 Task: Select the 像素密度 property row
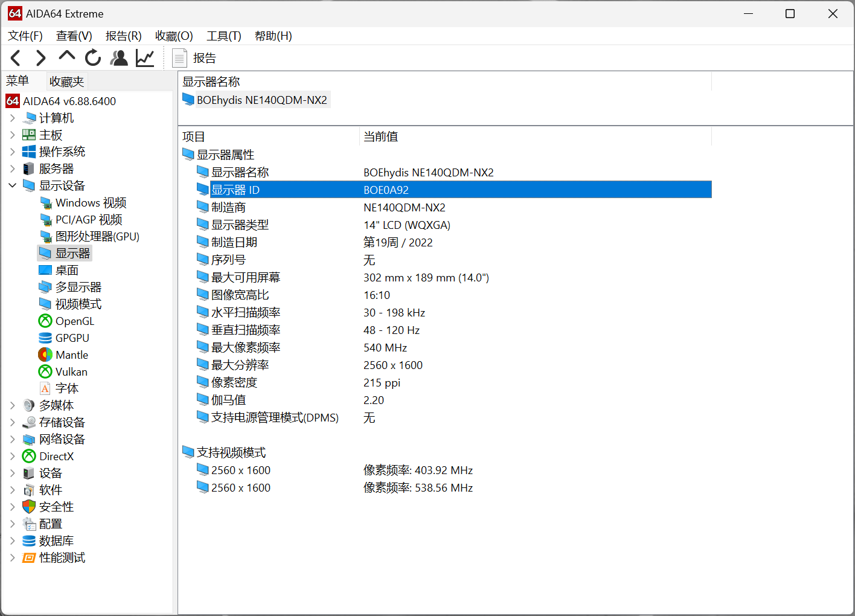[x=453, y=382]
